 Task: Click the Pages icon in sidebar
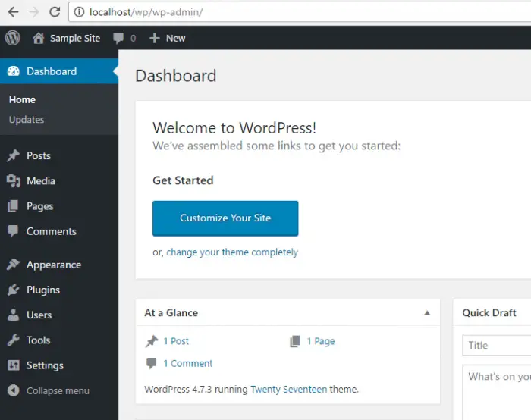coord(13,205)
